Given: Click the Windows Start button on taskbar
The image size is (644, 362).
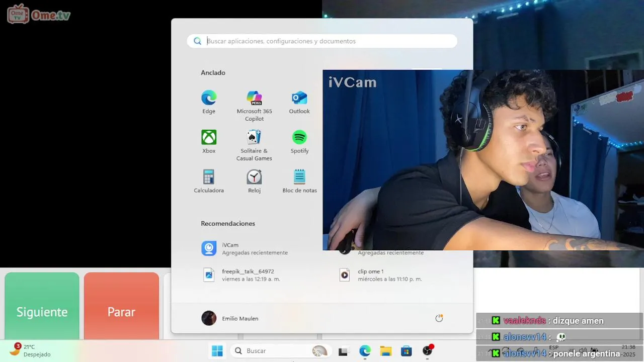Looking at the screenshot, I should click(x=217, y=351).
